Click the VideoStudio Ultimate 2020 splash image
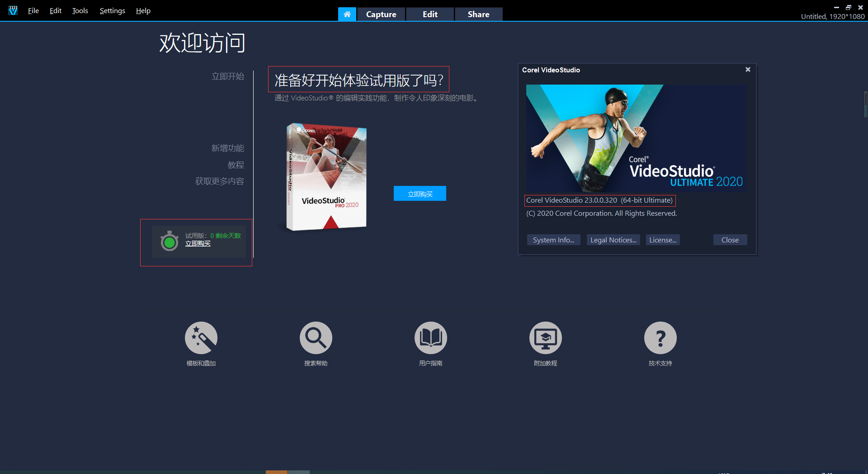Image resolution: width=868 pixels, height=474 pixels. tap(637, 138)
